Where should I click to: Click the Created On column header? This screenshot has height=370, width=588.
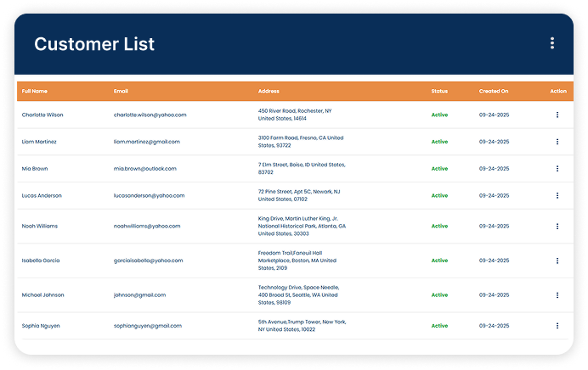point(493,91)
